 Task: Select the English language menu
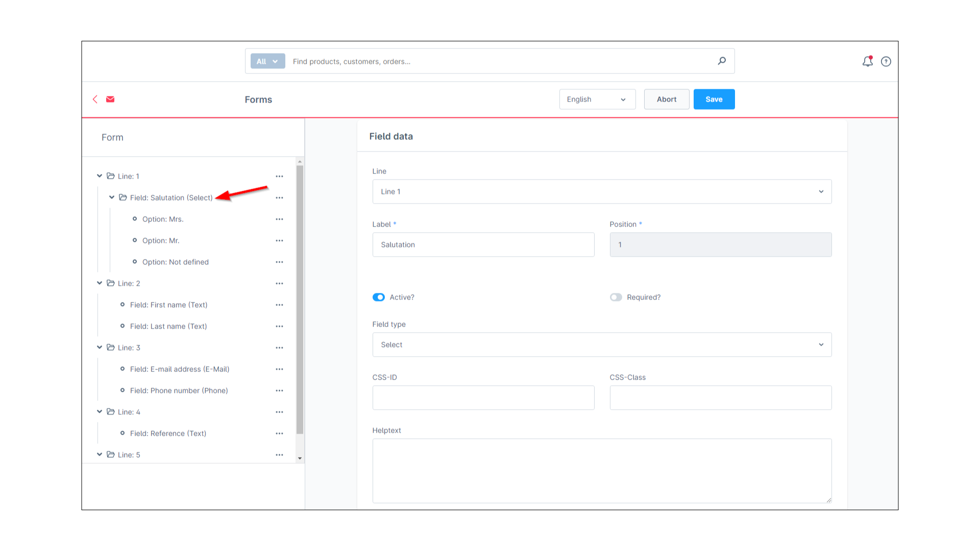pos(596,99)
